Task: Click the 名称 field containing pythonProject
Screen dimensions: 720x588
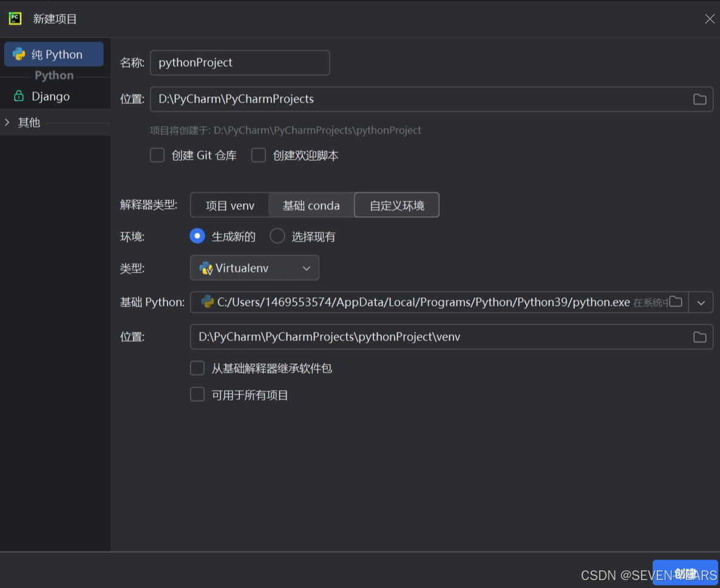Action: click(x=240, y=63)
